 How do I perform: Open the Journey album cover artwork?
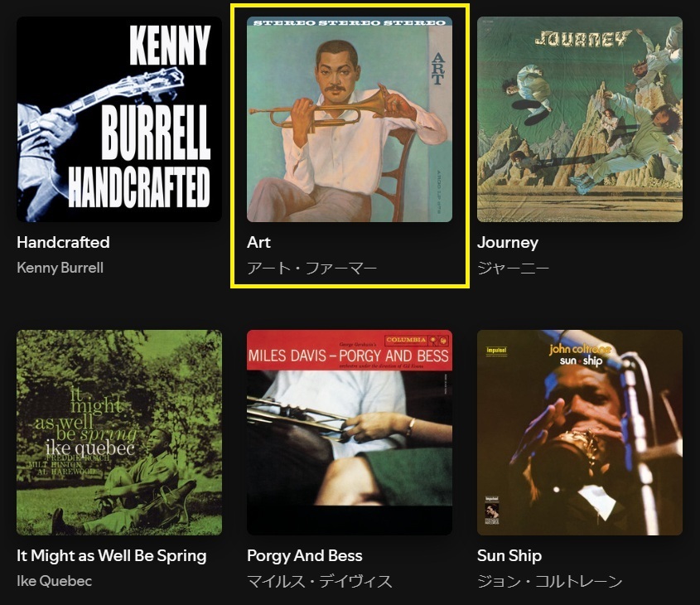[x=580, y=119]
